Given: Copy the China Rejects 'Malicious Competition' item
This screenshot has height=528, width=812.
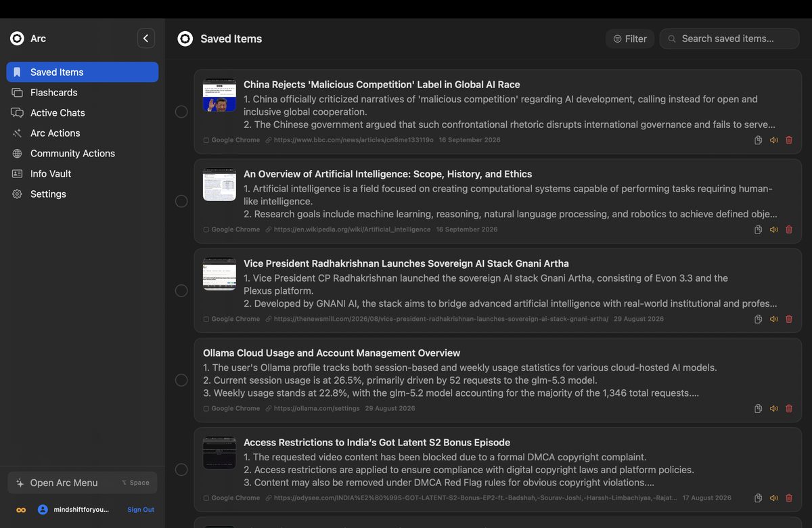Looking at the screenshot, I should 759,140.
